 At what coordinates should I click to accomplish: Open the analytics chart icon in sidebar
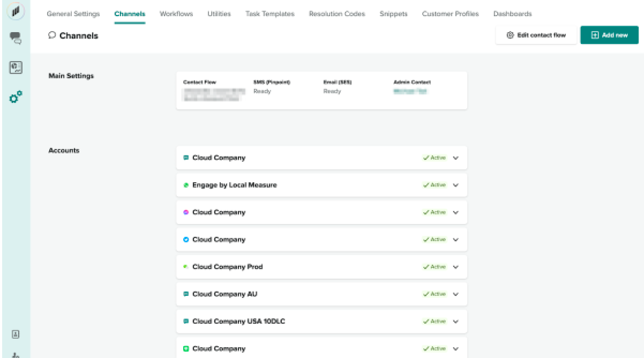15,67
